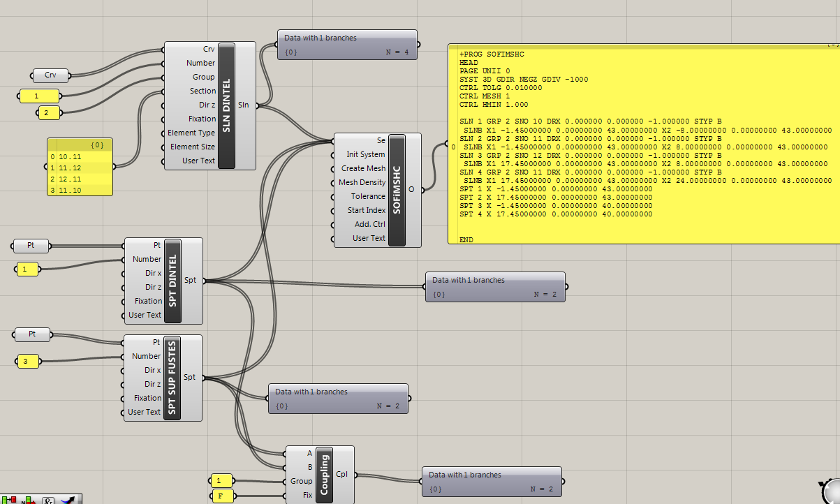The width and height of the screenshot is (840, 504).
Task: Select yellow panel 'F' wired to Fix
Action: [221, 496]
